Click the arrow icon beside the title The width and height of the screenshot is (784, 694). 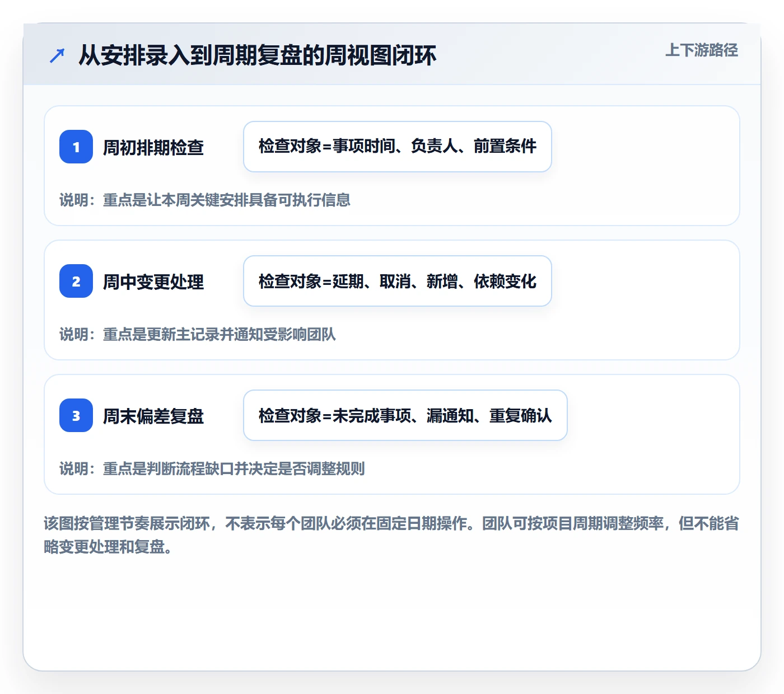click(57, 55)
